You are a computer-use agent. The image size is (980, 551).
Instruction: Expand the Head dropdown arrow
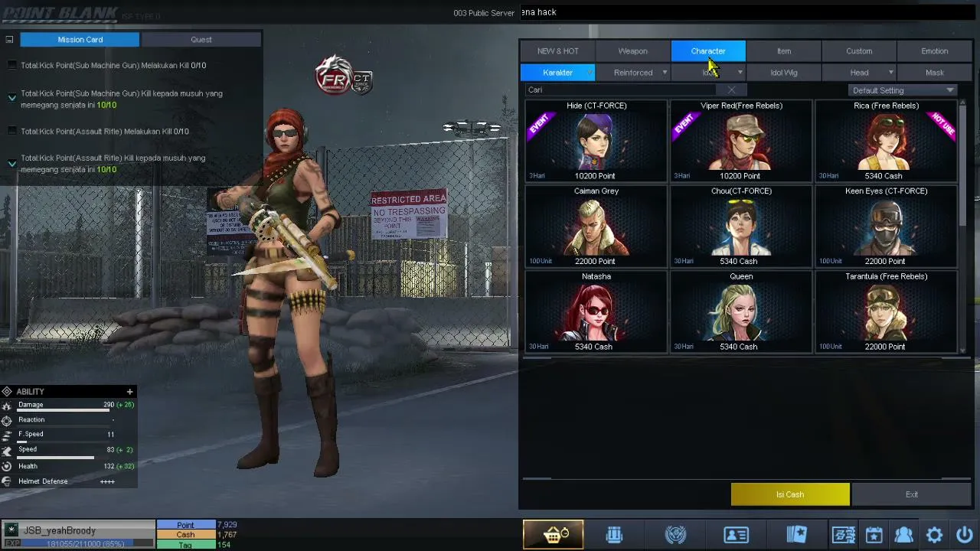pos(890,73)
